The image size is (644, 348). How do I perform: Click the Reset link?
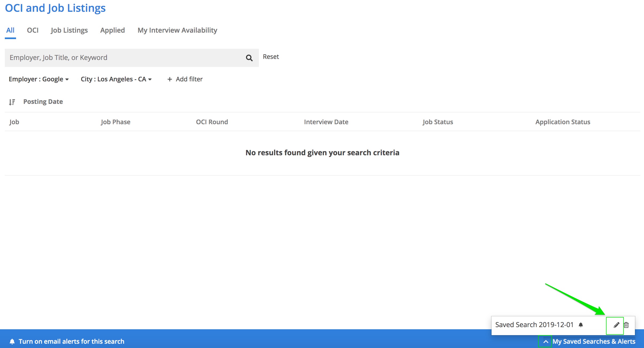(x=271, y=57)
